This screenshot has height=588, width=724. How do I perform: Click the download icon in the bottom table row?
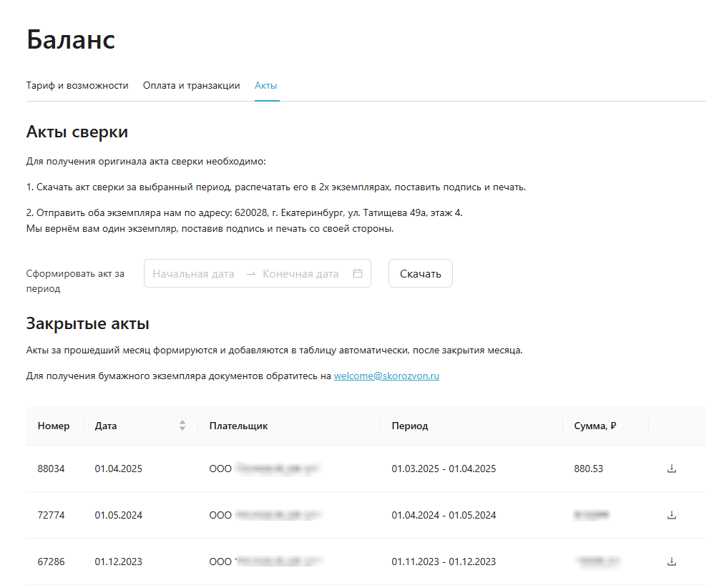(671, 561)
